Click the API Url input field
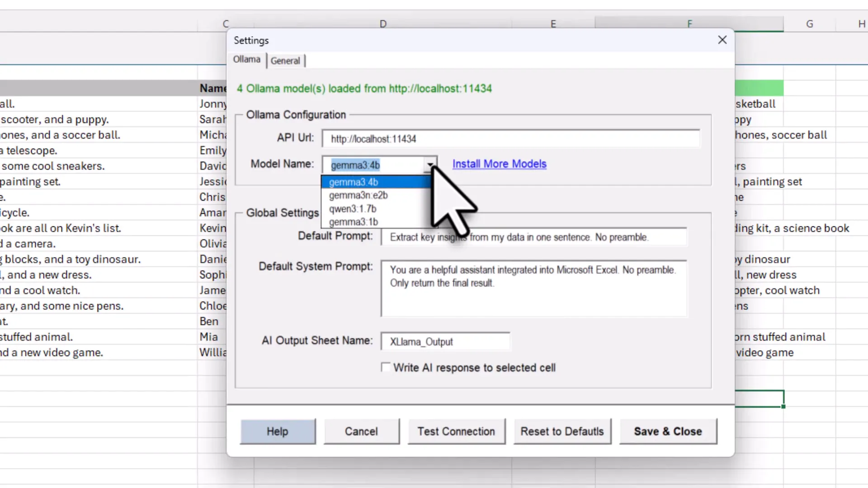 click(x=511, y=139)
